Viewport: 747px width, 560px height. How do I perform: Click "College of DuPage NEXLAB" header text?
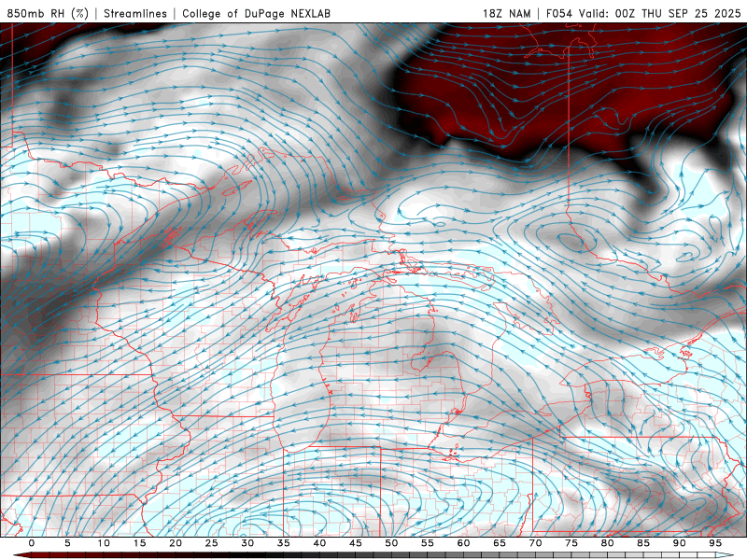pyautogui.click(x=256, y=13)
